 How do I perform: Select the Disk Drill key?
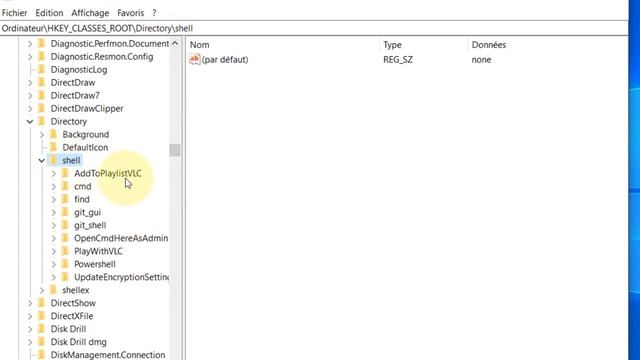pos(68,329)
